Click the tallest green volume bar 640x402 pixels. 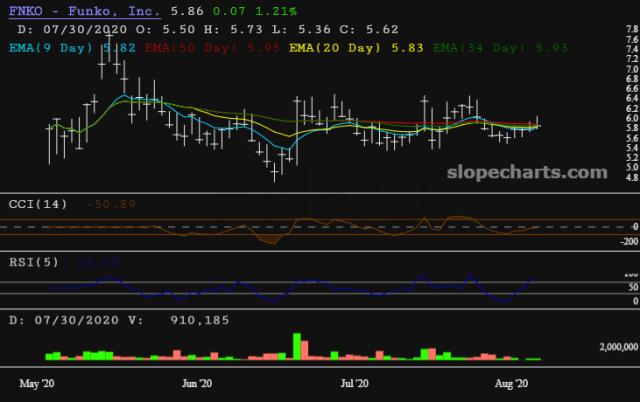tap(297, 346)
